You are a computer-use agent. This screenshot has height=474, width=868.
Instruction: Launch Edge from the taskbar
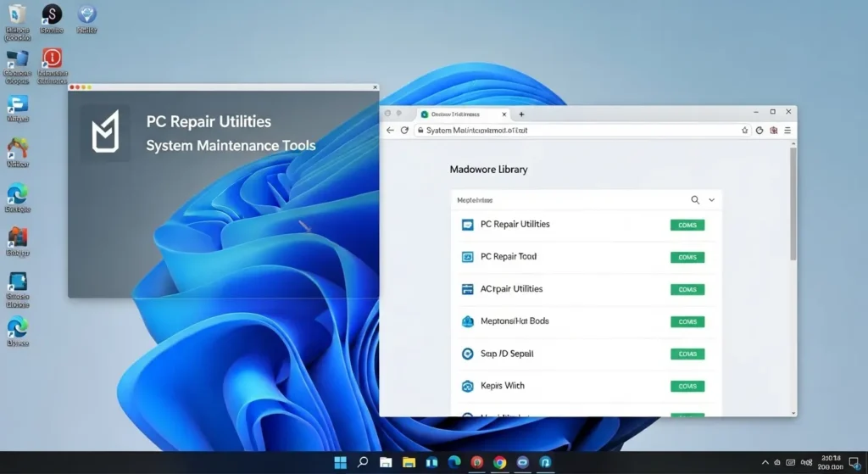tap(454, 462)
